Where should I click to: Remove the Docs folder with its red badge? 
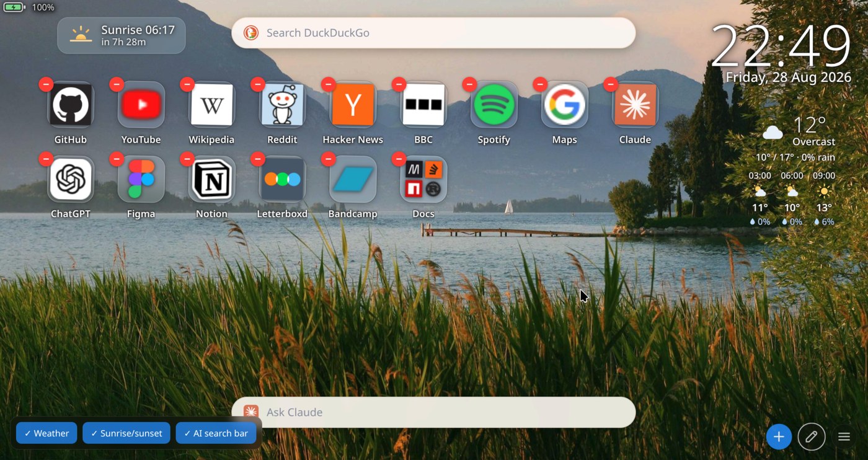click(x=399, y=159)
